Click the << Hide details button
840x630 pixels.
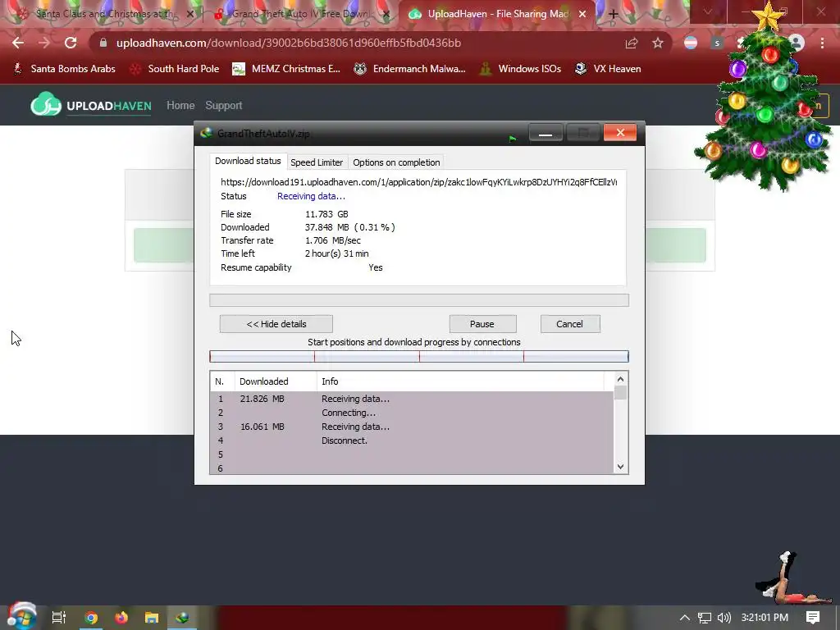point(276,324)
